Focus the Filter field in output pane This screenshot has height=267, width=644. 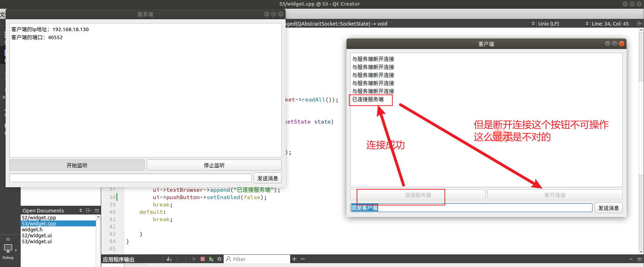tap(257, 259)
